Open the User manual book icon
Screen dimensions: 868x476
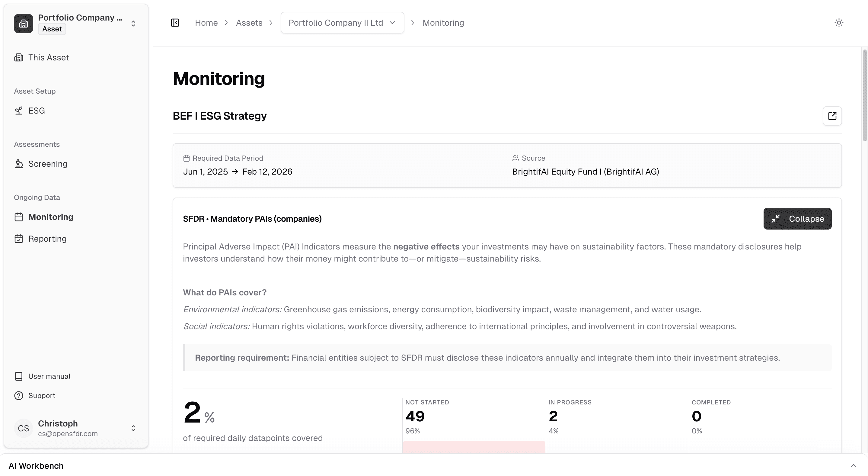pyautogui.click(x=19, y=376)
